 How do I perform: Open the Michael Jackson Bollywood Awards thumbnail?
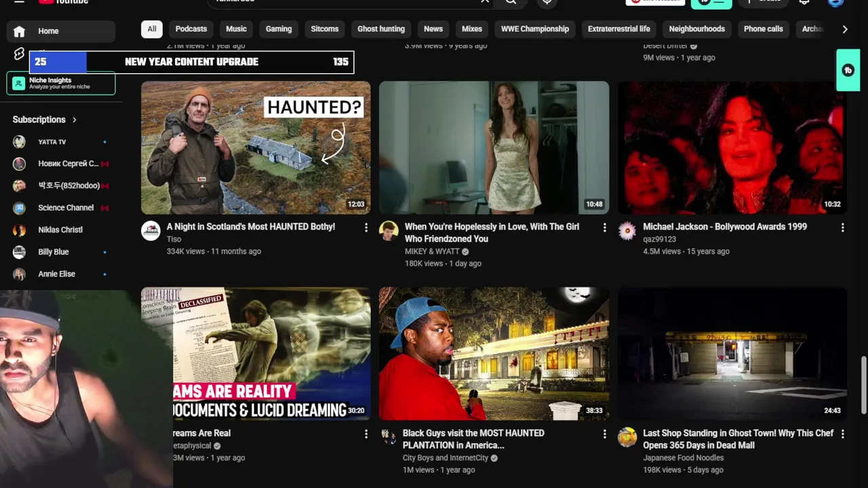point(732,148)
